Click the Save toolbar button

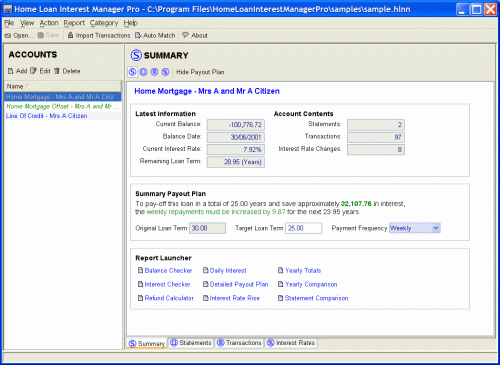click(48, 35)
